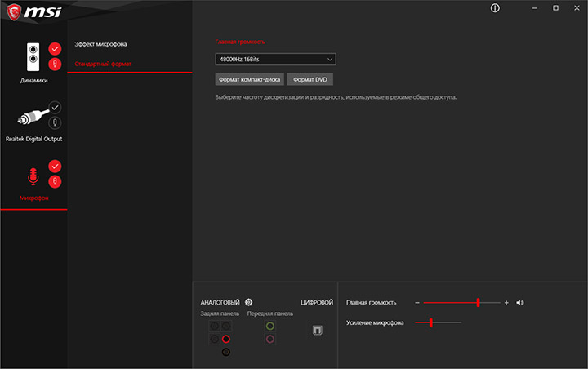Toggle default device checkmark for Динамики
588x369 pixels.
click(x=55, y=49)
